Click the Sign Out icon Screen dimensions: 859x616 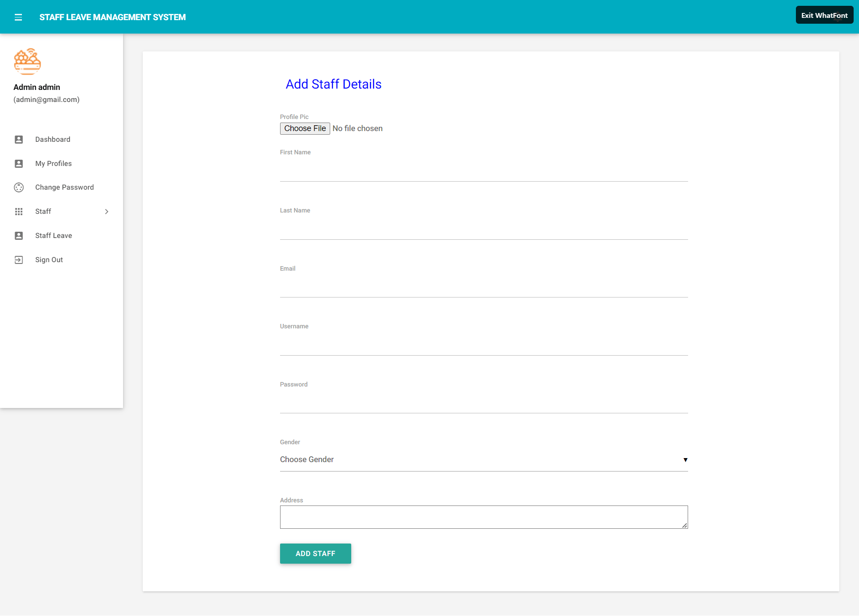18,259
